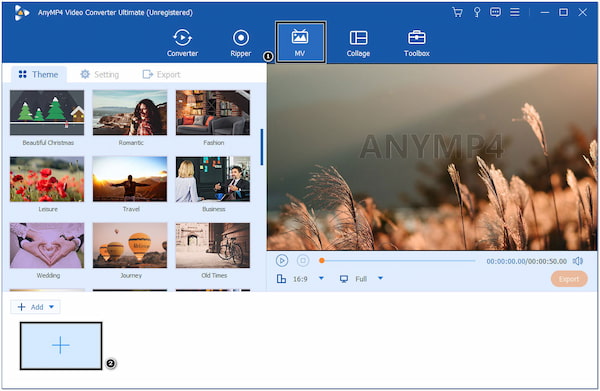Click the Travel theme label
Viewport: 600px width, 391px height.
tap(131, 209)
